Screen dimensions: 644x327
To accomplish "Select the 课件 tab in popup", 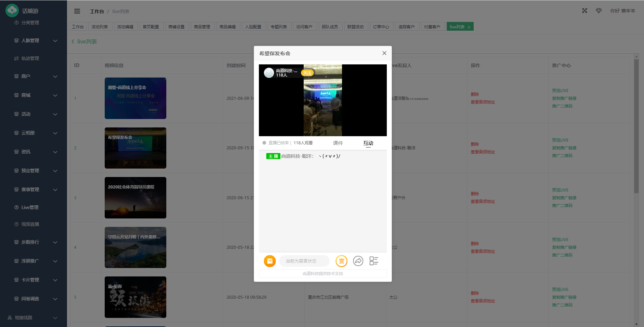I will (x=338, y=143).
